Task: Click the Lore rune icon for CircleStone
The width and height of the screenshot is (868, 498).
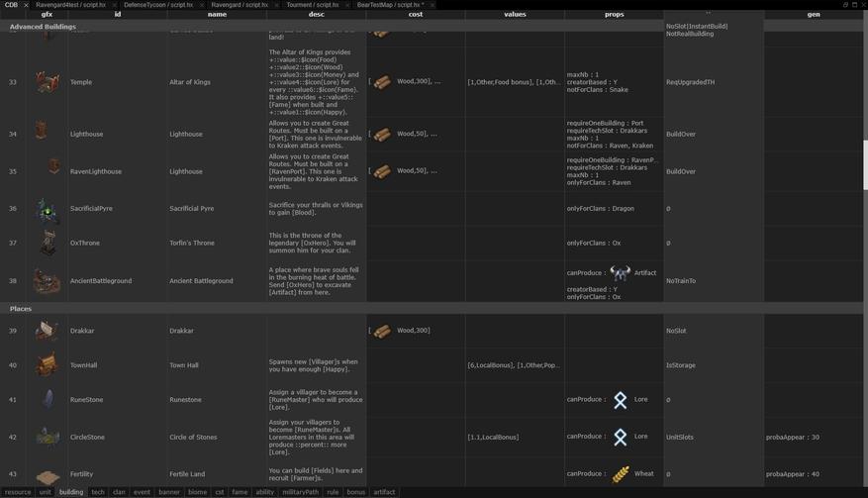Action: (621, 437)
